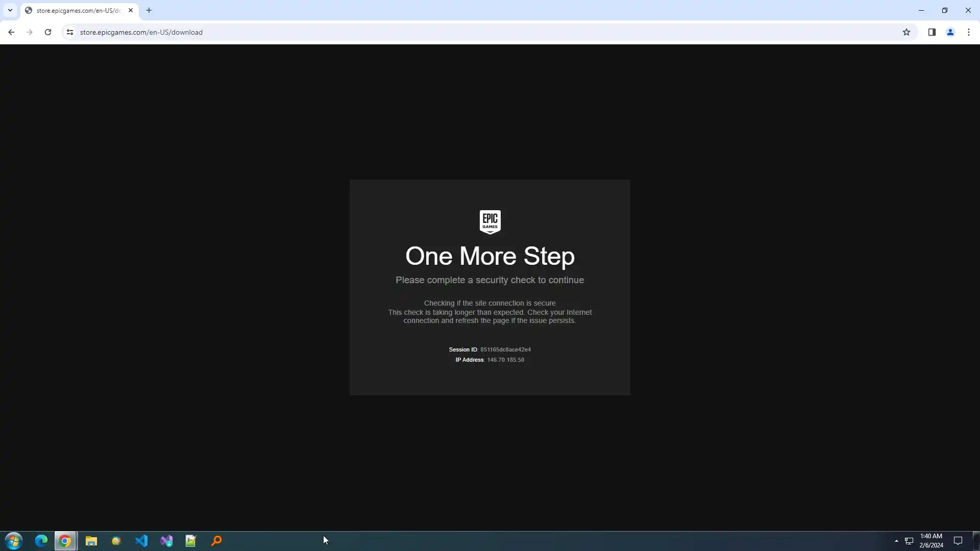
Task: View site information icon in address bar
Action: [70, 32]
